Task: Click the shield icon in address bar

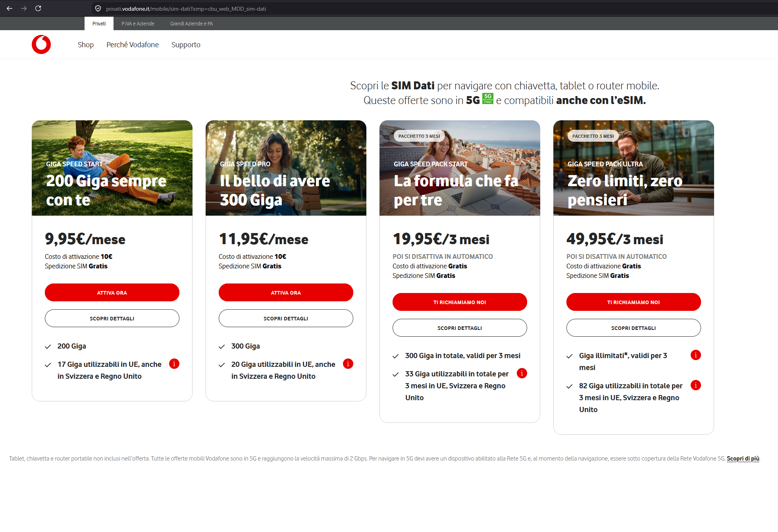Action: coord(98,8)
